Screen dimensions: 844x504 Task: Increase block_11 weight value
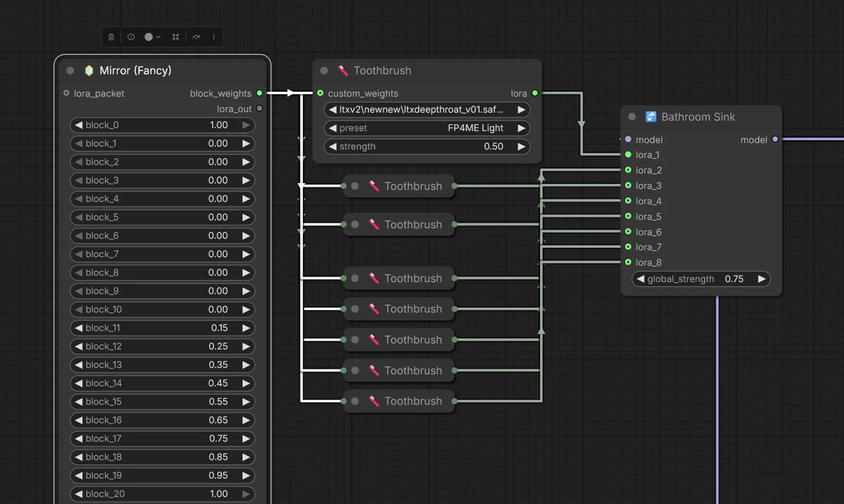coord(246,328)
